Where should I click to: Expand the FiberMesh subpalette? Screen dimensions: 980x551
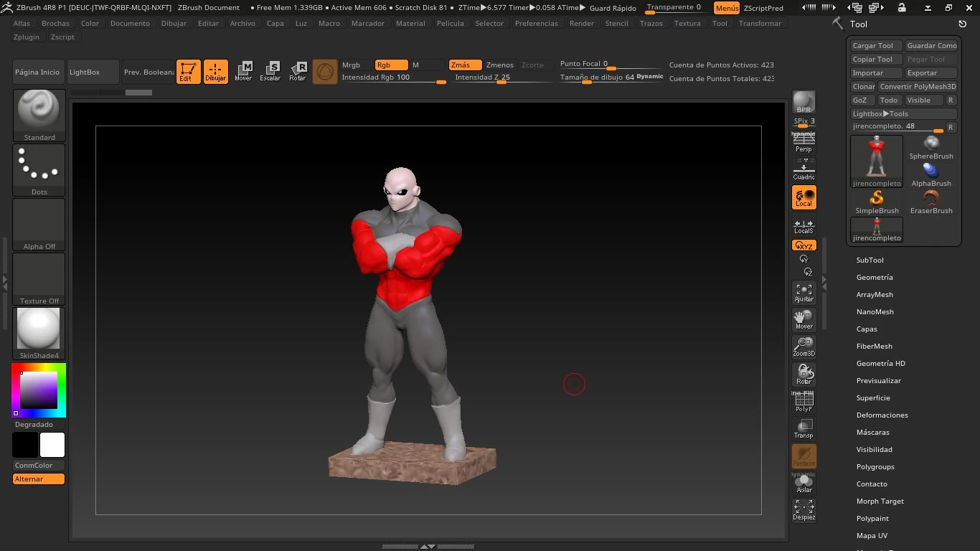[x=874, y=347]
